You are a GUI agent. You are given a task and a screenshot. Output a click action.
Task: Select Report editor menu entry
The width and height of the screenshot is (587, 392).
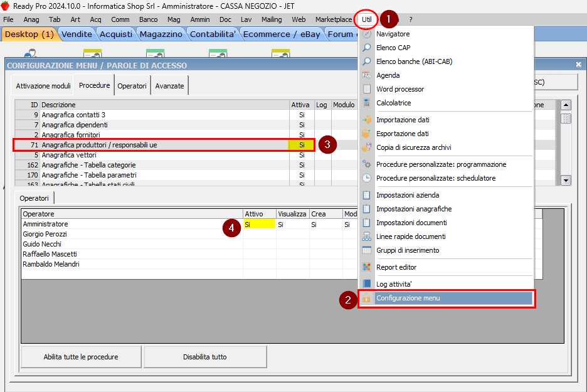tap(447, 267)
